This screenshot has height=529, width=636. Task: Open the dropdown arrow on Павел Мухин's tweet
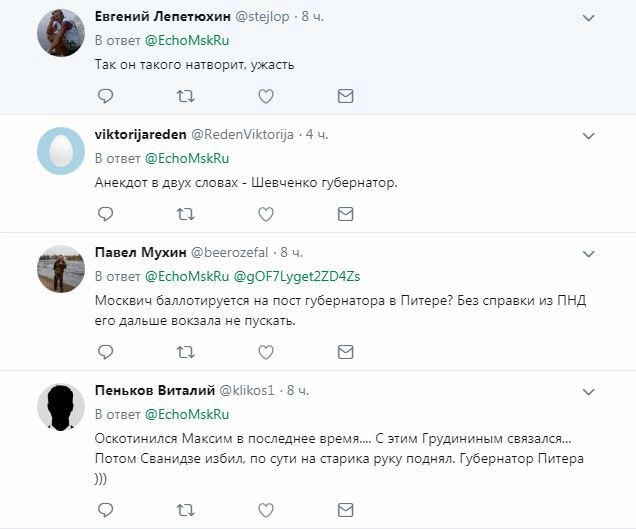(589, 254)
